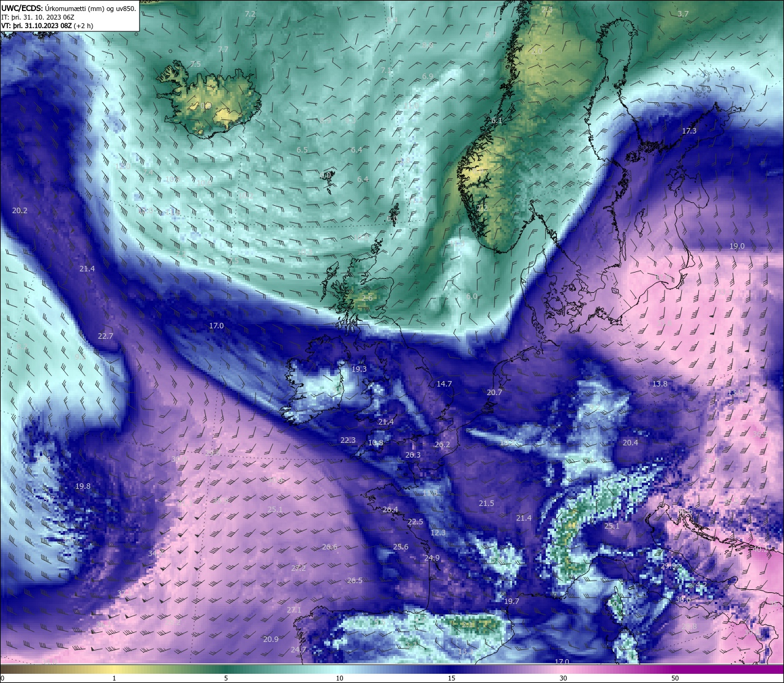Click the 17.3 value near Finland
This screenshot has width=784, height=683.
tap(689, 131)
